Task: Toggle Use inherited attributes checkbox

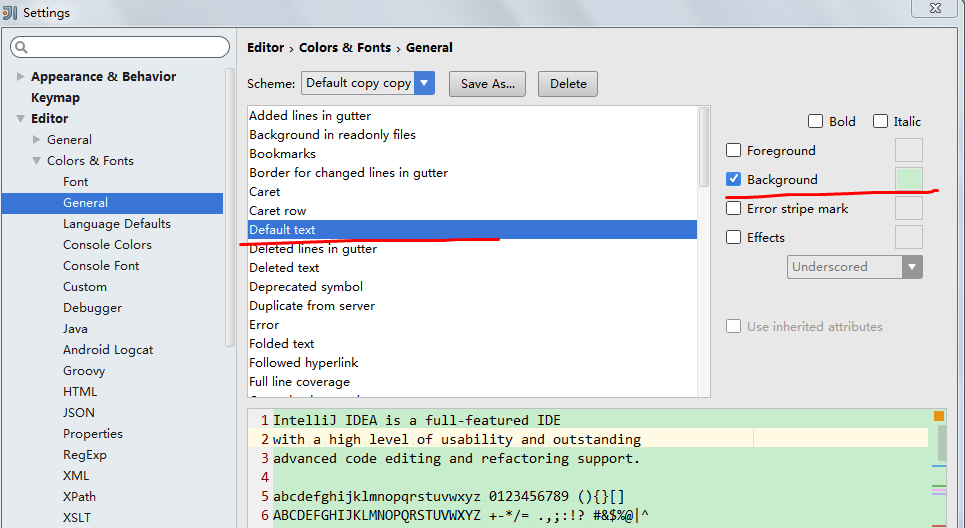Action: tap(733, 326)
